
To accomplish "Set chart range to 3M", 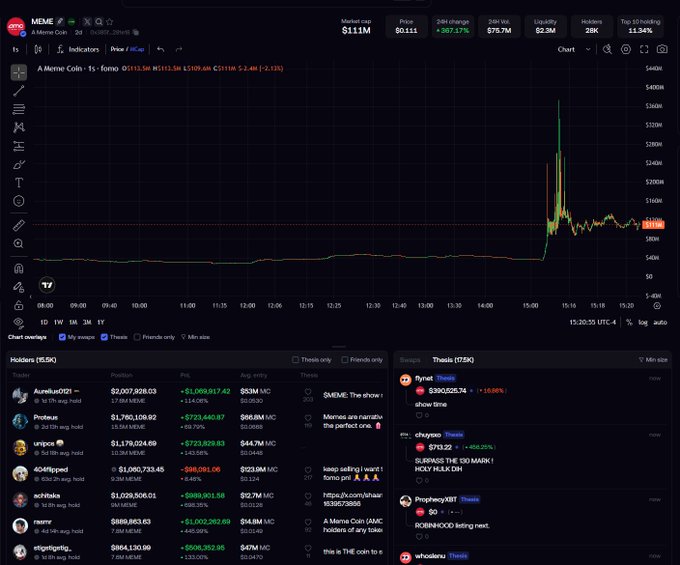I will tap(87, 322).
